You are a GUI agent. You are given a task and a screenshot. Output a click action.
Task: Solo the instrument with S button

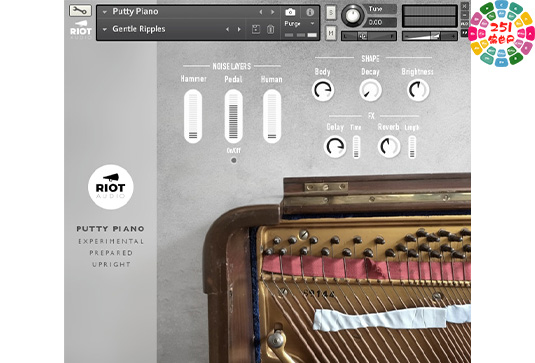click(331, 13)
